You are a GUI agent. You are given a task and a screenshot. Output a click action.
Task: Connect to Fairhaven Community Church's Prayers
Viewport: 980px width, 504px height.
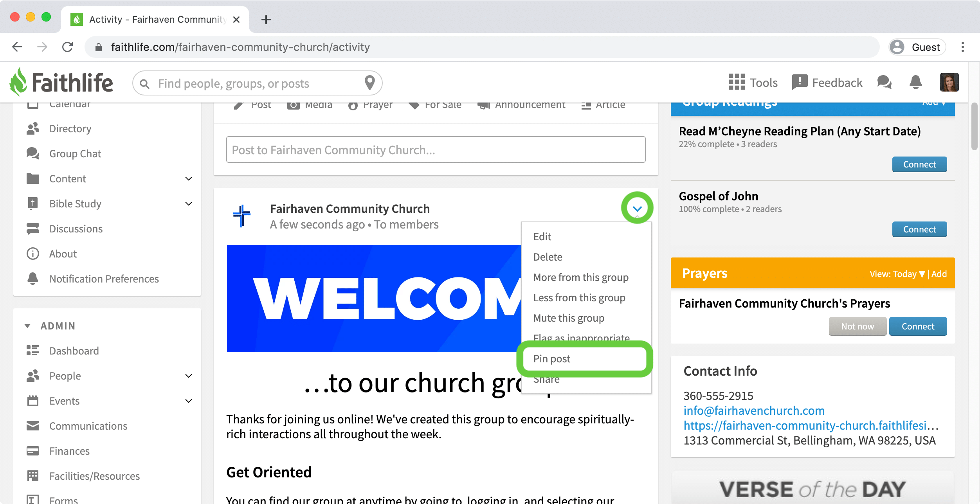918,326
